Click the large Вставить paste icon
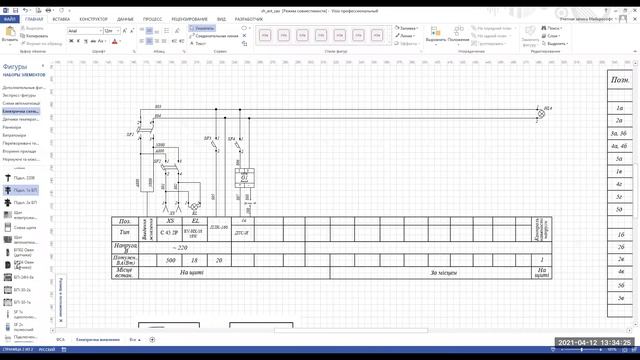 (x=10, y=32)
